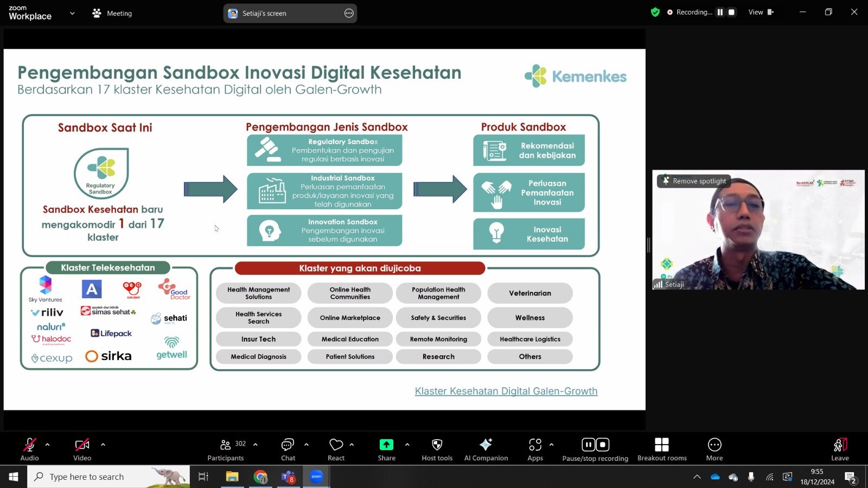The width and height of the screenshot is (868, 488).
Task: Open Breakout rooms
Action: (x=661, y=450)
